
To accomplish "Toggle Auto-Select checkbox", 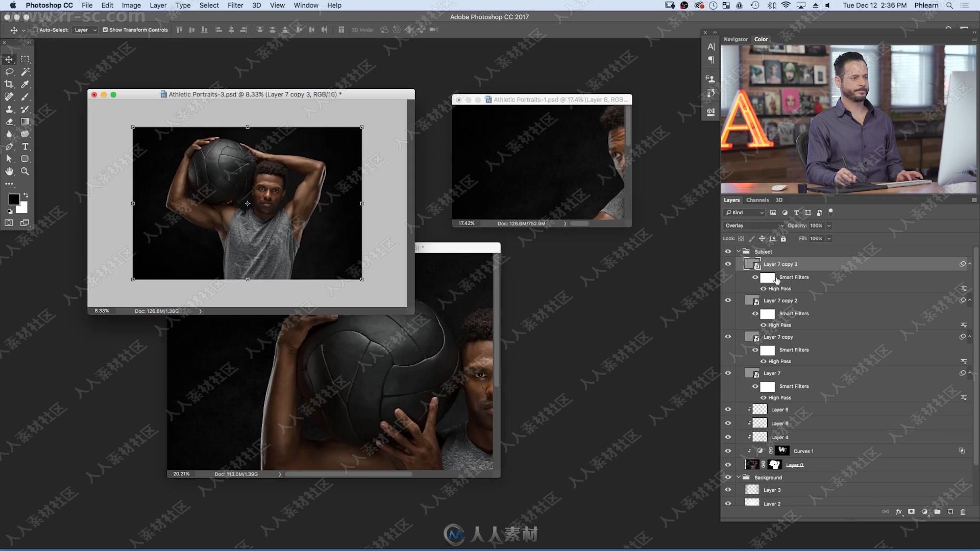I will (x=35, y=30).
